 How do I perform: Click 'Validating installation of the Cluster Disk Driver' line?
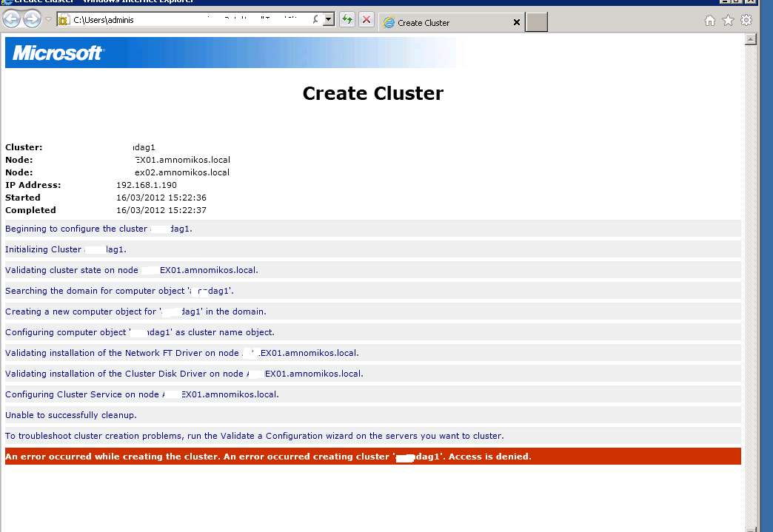373,374
